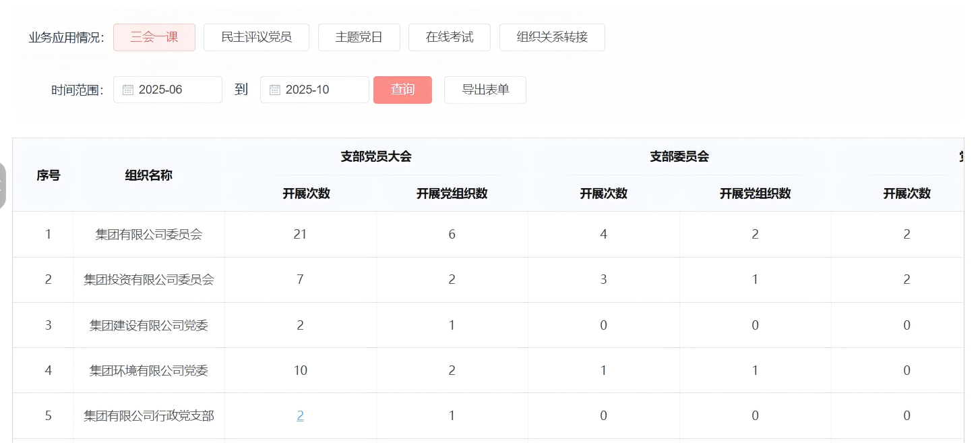Screen dimensions: 980x443
Task: Click 集团环境有限公司党委 organization name
Action: [149, 370]
